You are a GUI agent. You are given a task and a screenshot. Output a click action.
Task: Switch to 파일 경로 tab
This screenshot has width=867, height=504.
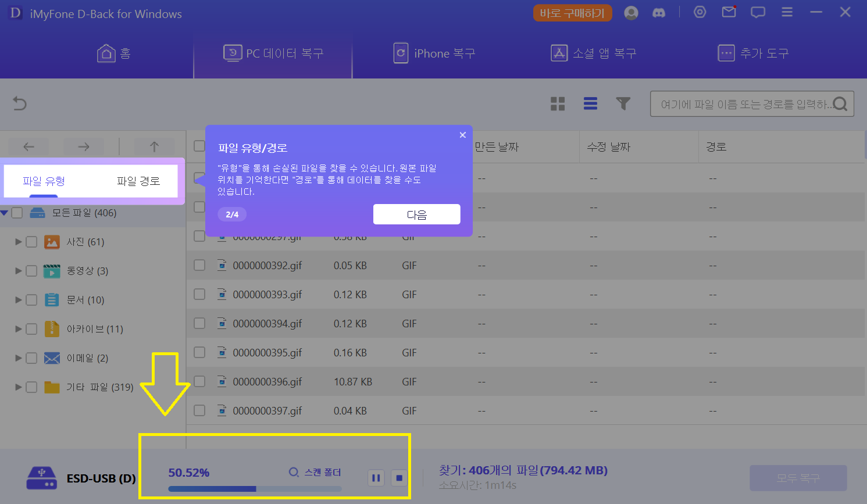point(138,181)
